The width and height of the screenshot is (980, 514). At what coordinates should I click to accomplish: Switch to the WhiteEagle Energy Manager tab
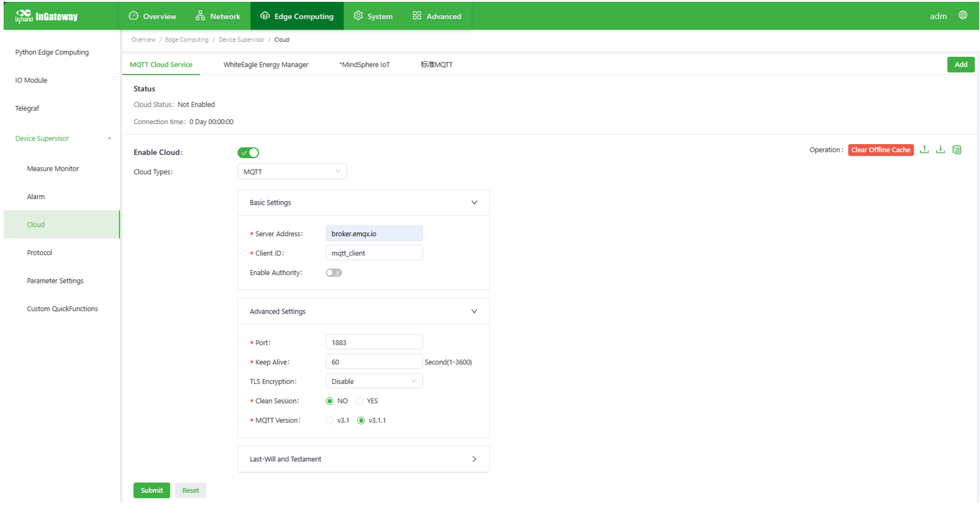point(265,65)
